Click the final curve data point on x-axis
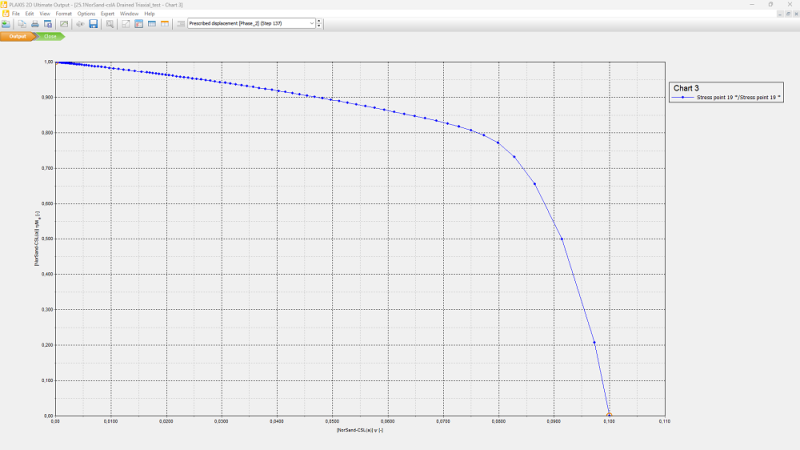The height and width of the screenshot is (450, 800). (609, 415)
